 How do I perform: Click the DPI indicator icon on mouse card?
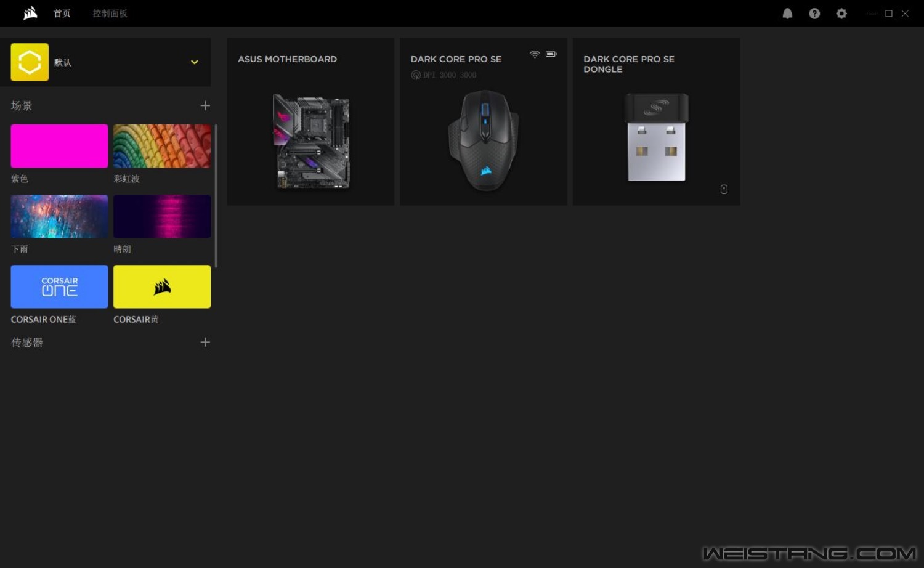[416, 75]
